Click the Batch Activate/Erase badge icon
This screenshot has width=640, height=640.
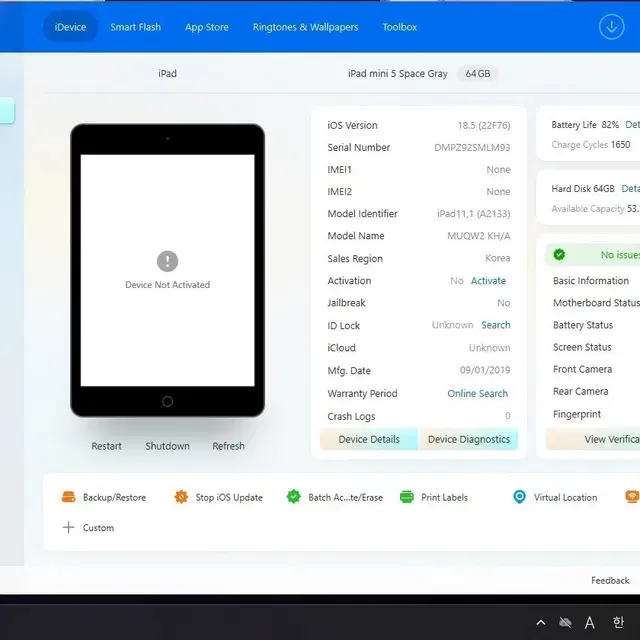tap(293, 497)
